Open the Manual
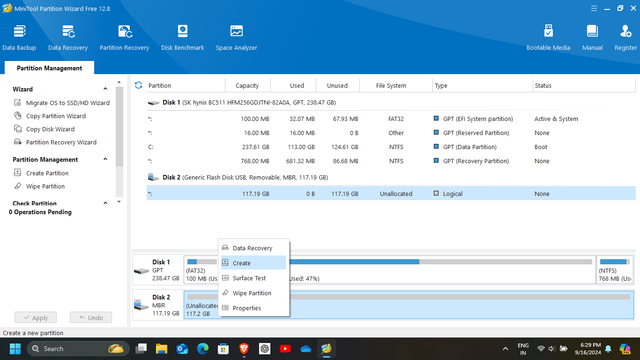Image resolution: width=640 pixels, height=360 pixels. [592, 38]
